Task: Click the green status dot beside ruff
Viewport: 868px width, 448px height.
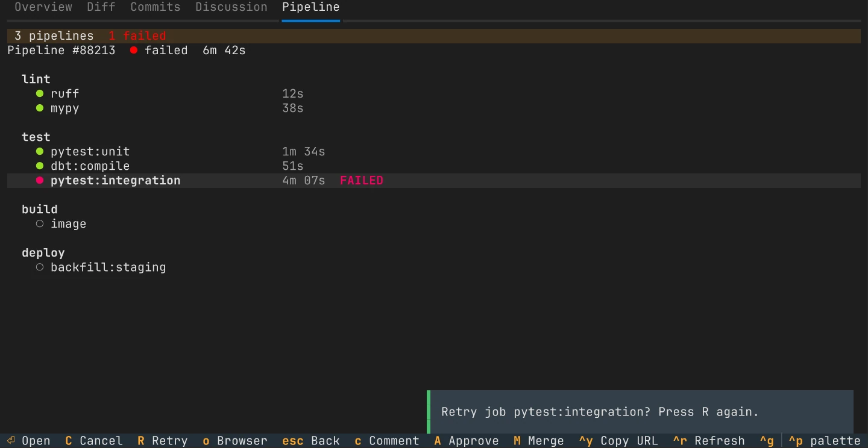Action: point(40,93)
